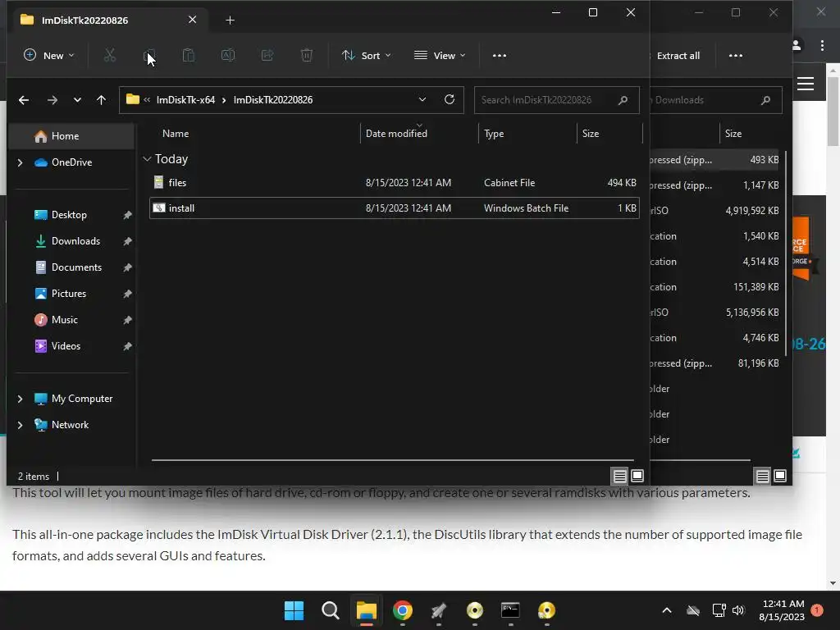Click the Delete trash icon

pos(307,55)
